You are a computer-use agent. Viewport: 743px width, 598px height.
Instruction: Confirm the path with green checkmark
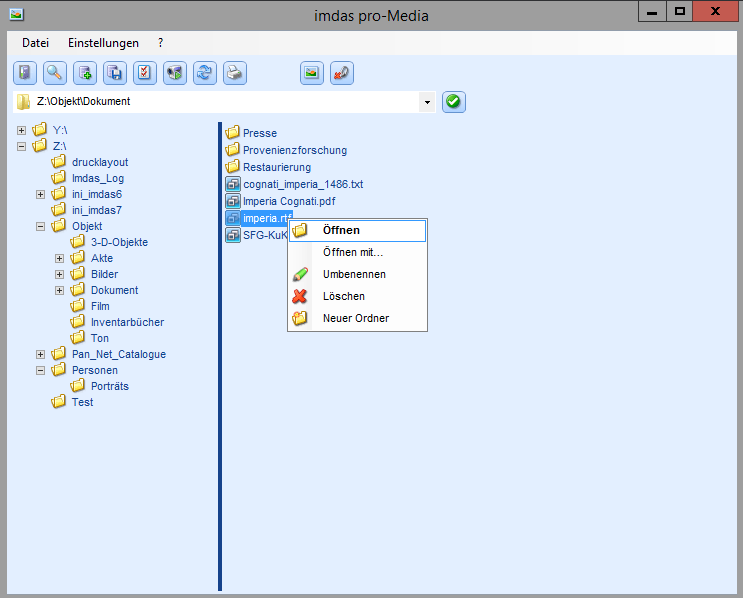click(x=453, y=101)
